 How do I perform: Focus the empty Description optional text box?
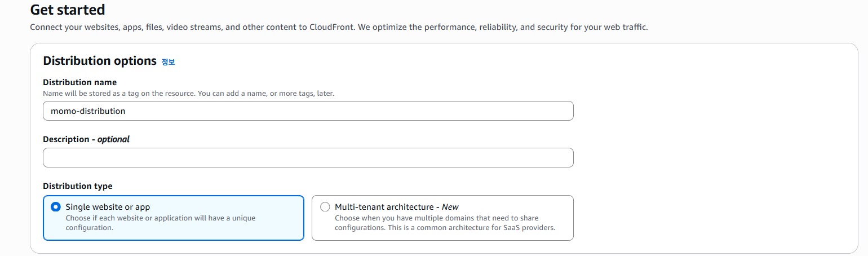308,158
